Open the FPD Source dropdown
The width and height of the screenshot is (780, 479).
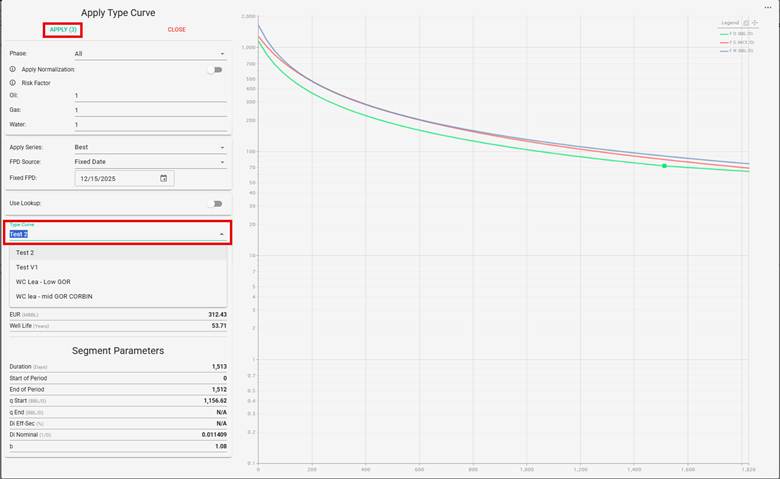tap(150, 162)
